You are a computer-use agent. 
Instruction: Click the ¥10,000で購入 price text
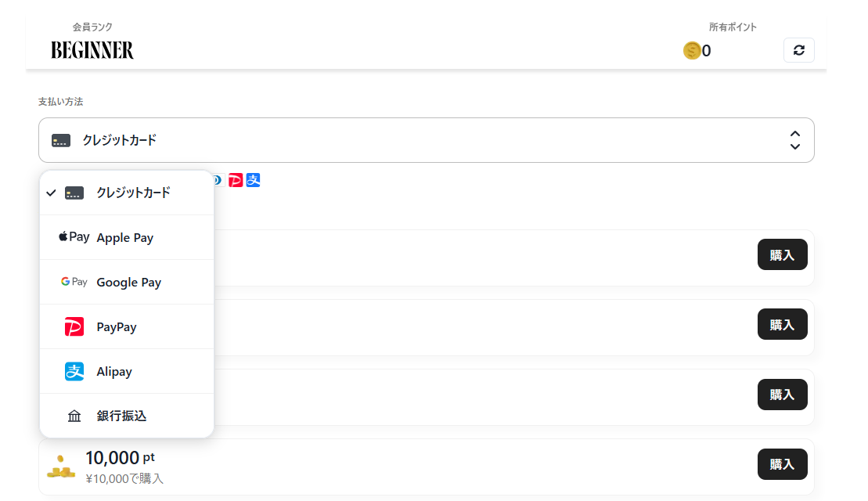pos(124,478)
